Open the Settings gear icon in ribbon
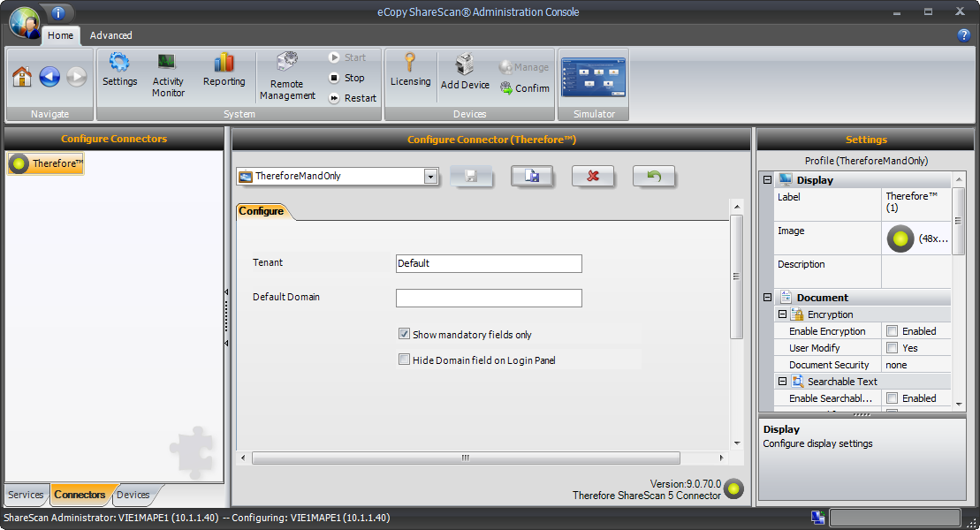The height and width of the screenshot is (530, 980). pos(119,71)
